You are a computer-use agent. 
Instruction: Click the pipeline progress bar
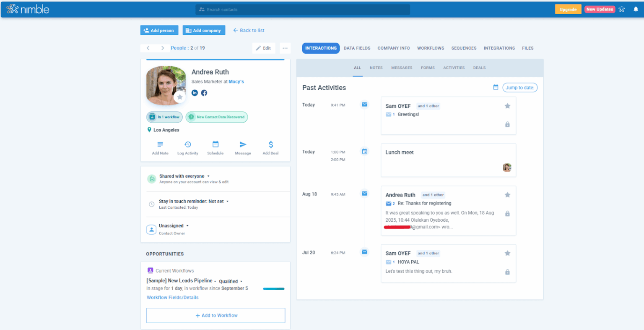pos(273,289)
